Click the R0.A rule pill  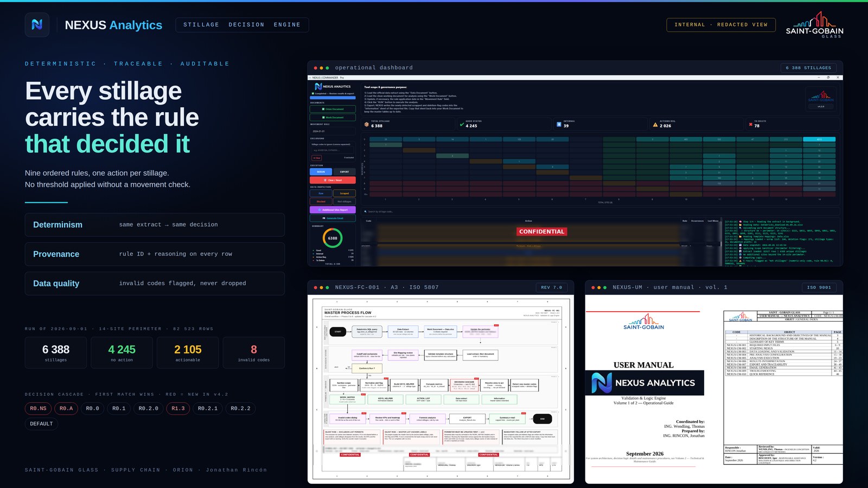66,408
